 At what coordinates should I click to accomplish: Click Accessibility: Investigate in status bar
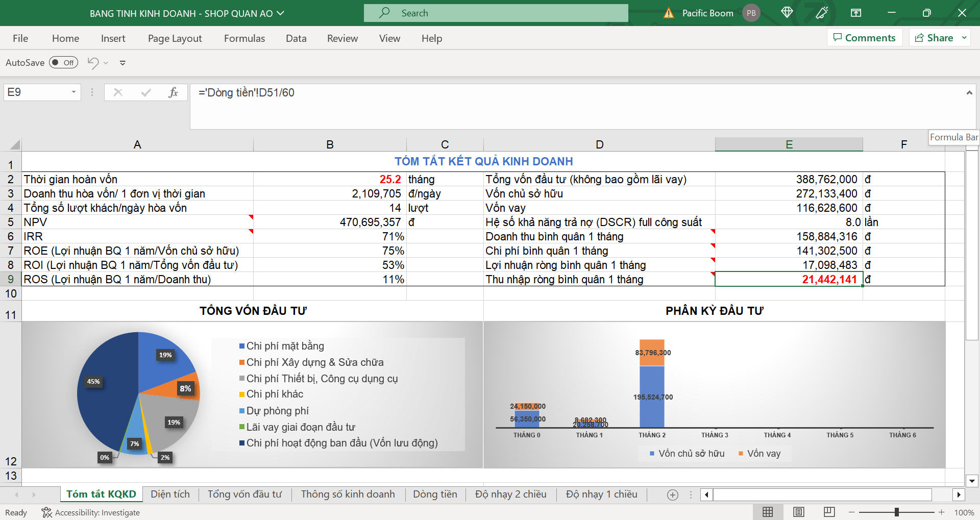91,512
